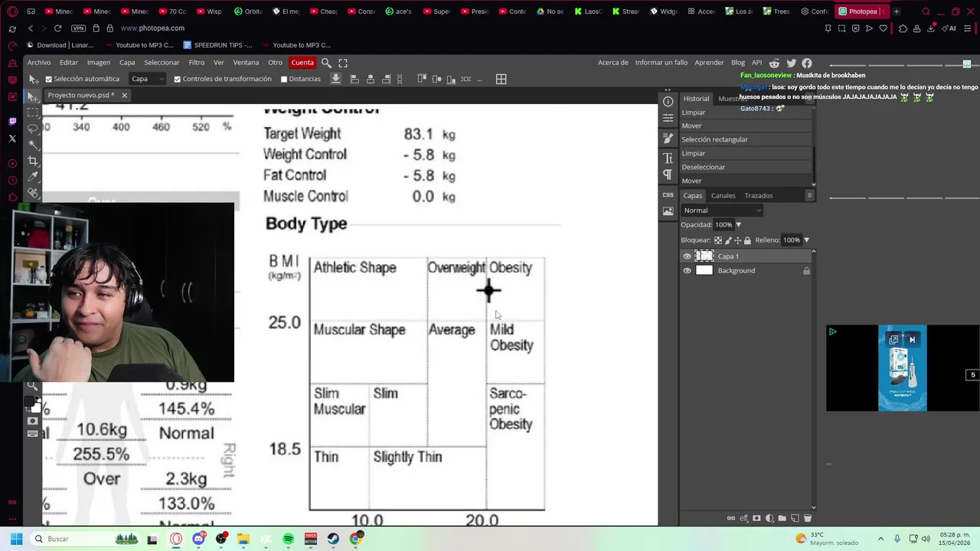This screenshot has height=551, width=980.
Task: Open the Blog link
Action: point(738,63)
